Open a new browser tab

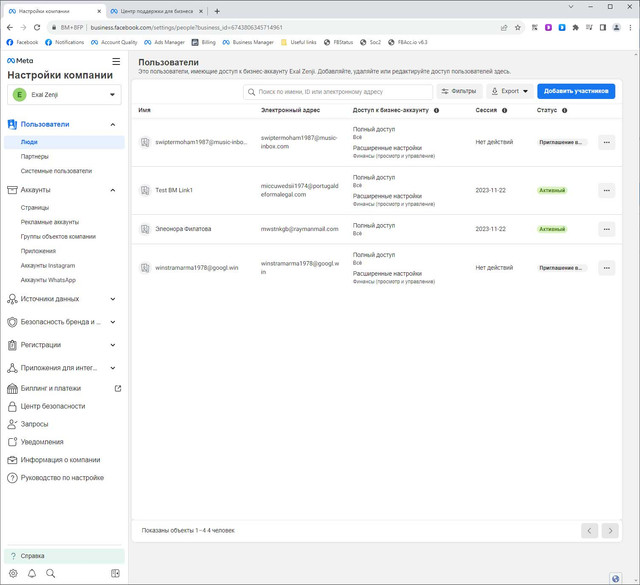tap(217, 11)
